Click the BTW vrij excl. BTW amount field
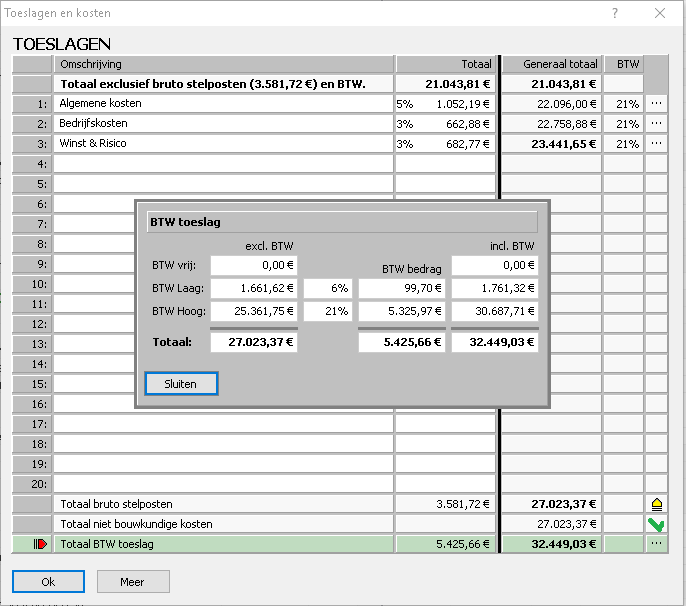This screenshot has height=606, width=686. click(254, 266)
